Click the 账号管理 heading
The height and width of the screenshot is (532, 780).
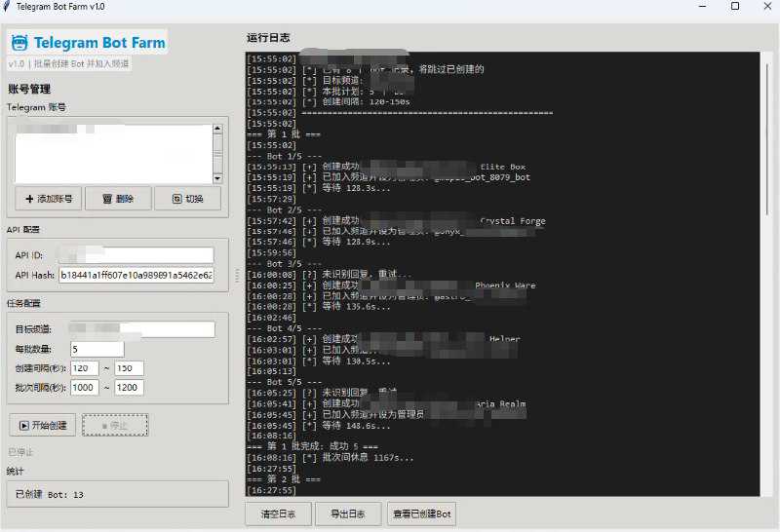click(29, 89)
